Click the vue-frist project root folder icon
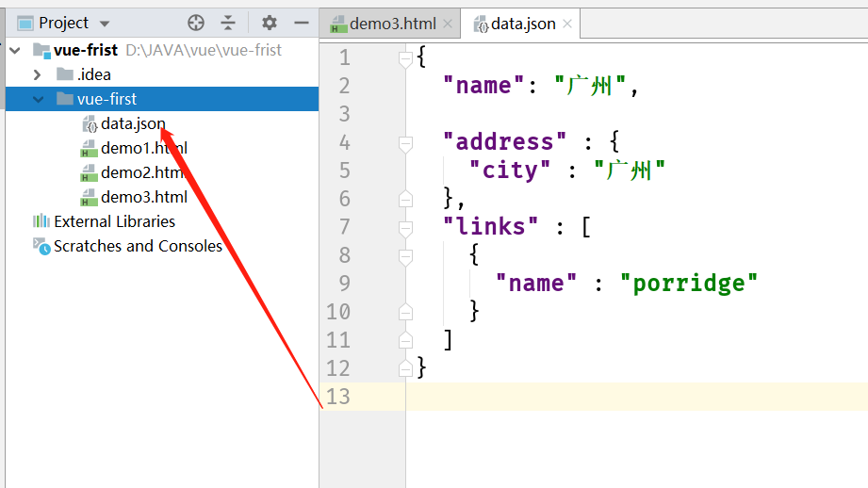Image resolution: width=868 pixels, height=488 pixels. [41, 50]
